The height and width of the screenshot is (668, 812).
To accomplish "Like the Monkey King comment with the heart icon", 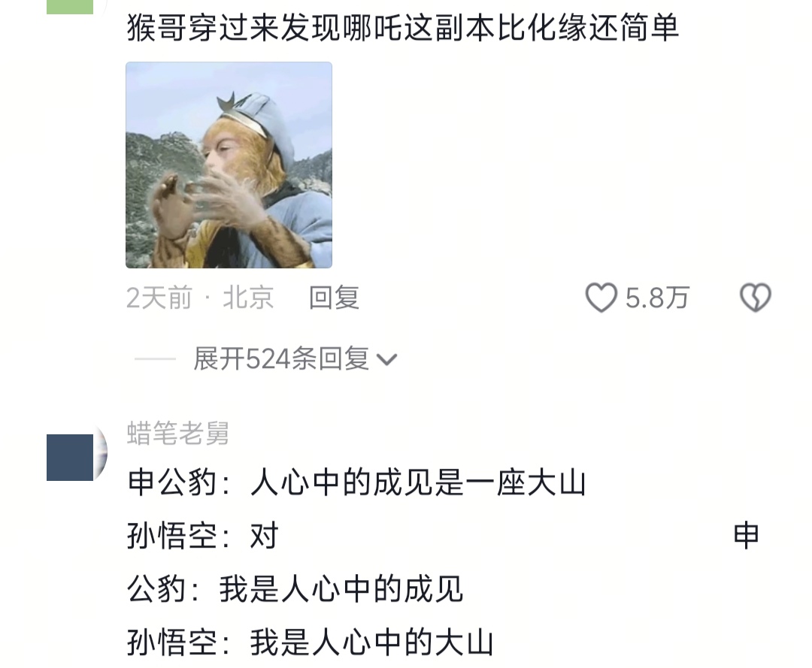I will click(x=601, y=298).
